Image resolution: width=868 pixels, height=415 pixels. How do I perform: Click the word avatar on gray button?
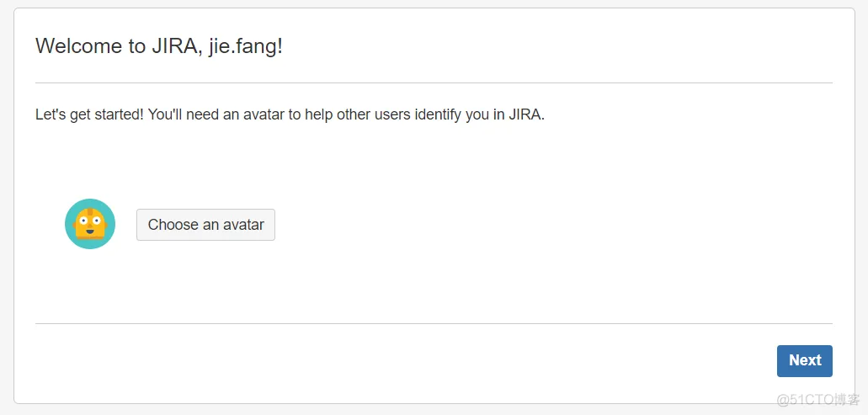click(243, 225)
